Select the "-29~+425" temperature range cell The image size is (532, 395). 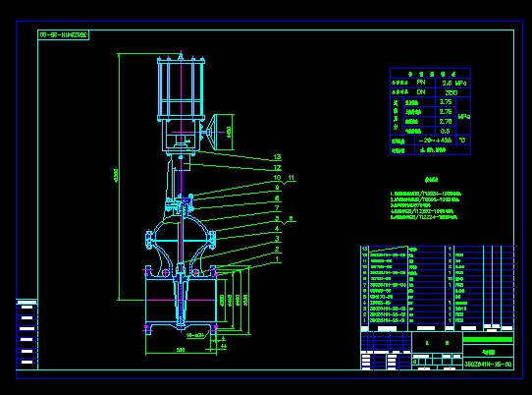coord(436,141)
